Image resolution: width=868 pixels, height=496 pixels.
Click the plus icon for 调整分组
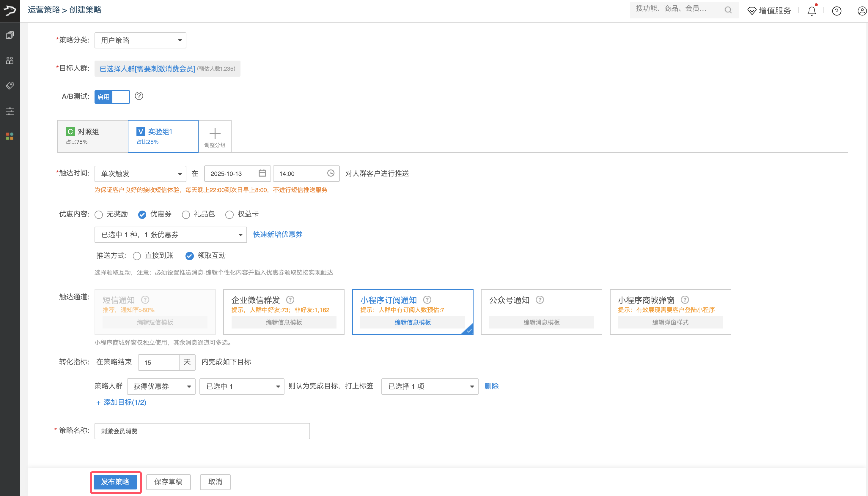215,134
